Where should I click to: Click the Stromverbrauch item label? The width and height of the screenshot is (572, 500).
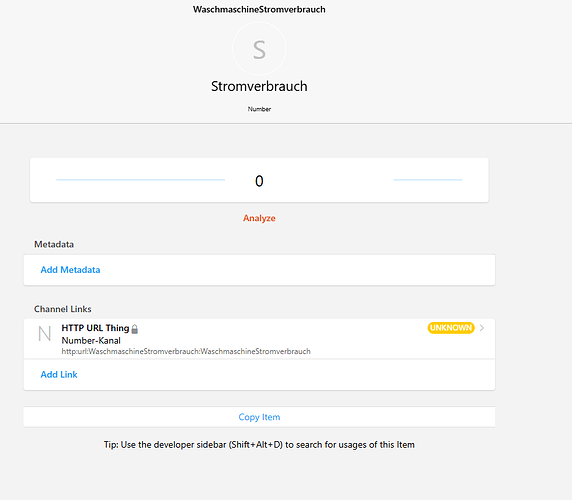coord(259,86)
